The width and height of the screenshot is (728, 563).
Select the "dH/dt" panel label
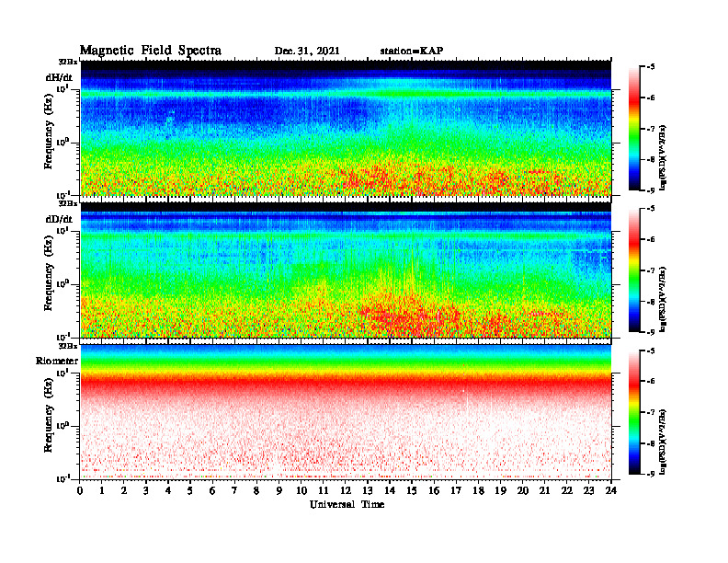[x=59, y=77]
